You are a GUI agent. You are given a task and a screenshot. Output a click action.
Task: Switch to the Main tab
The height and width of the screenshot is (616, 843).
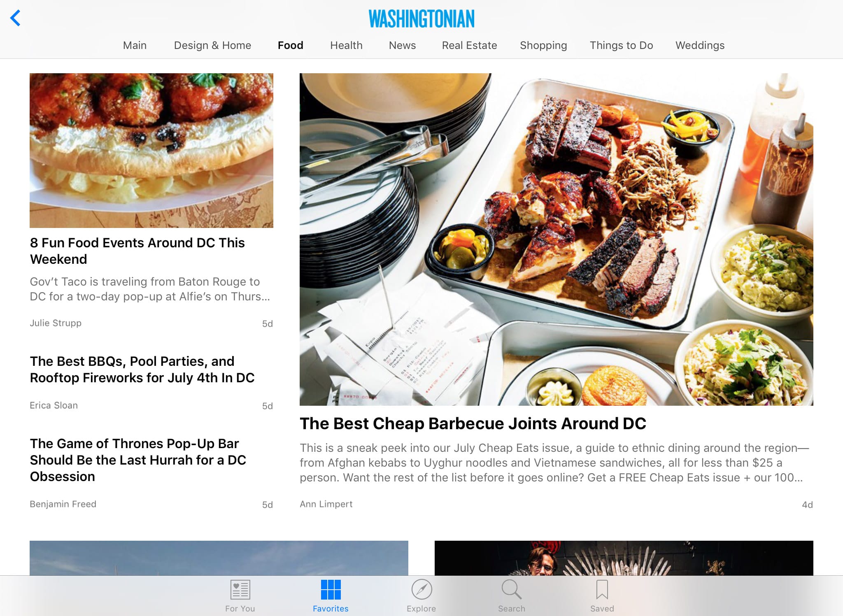pyautogui.click(x=135, y=45)
